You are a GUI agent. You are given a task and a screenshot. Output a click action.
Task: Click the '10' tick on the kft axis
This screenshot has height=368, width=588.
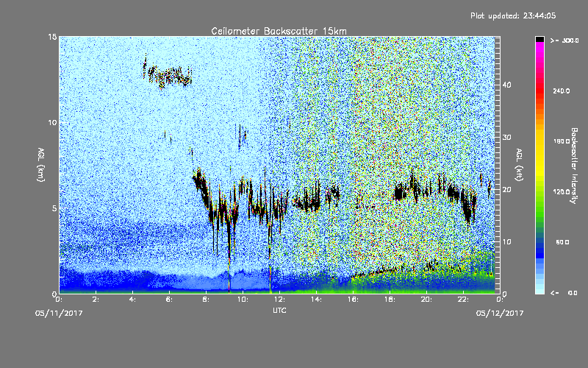(506, 242)
